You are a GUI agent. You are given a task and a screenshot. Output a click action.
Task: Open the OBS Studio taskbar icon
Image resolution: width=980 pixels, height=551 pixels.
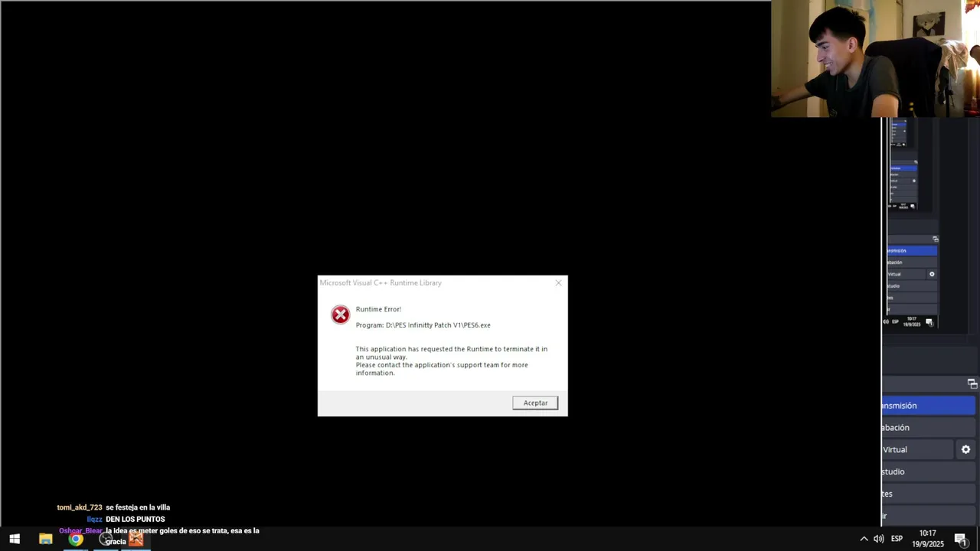coord(106,539)
